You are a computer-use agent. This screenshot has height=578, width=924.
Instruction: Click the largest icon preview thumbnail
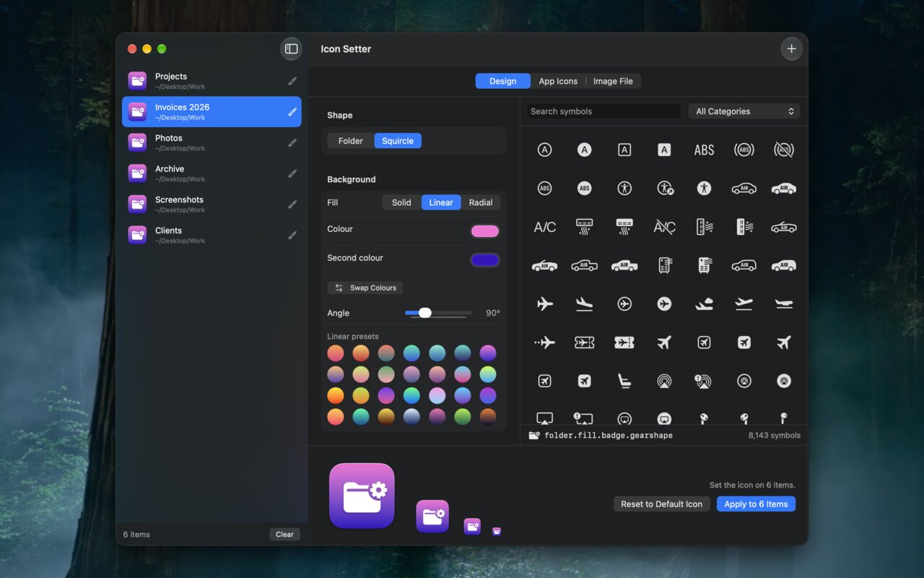point(362,496)
